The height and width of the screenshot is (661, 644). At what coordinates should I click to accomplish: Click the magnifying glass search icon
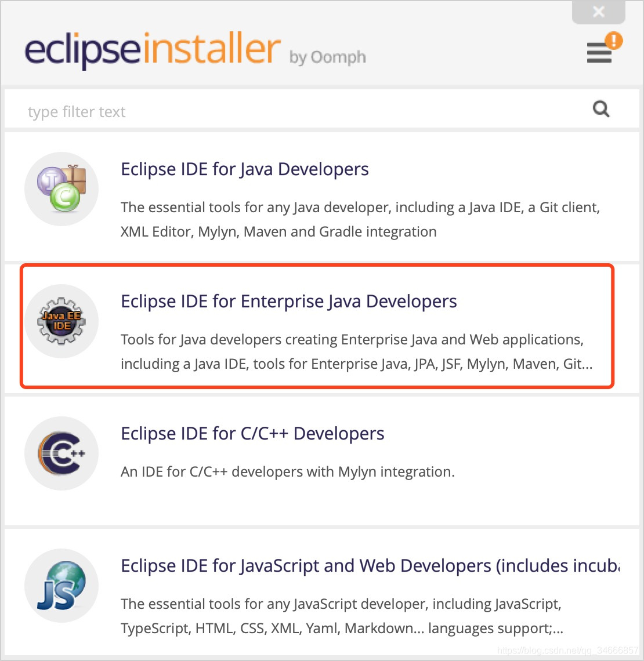tap(601, 109)
